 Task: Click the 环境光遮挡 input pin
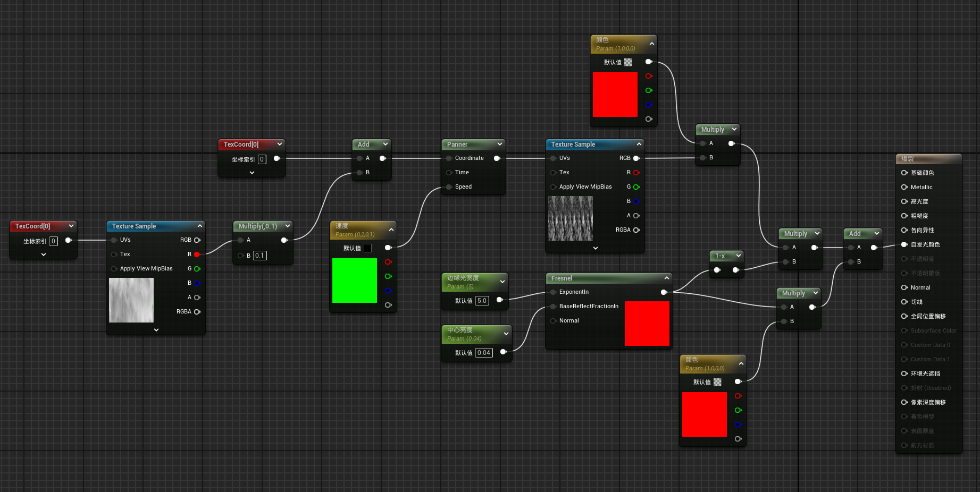click(x=904, y=374)
